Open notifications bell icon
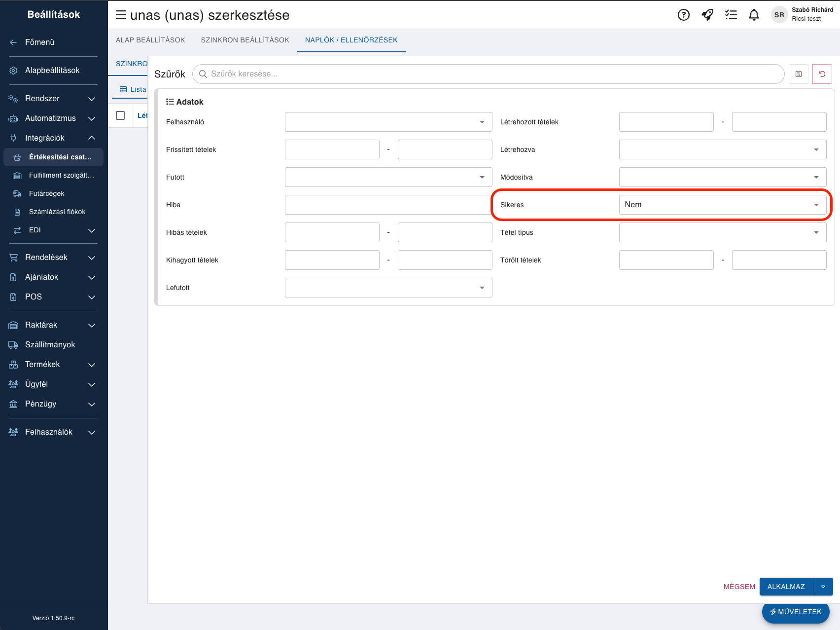Viewport: 840px width, 630px height. [x=754, y=15]
